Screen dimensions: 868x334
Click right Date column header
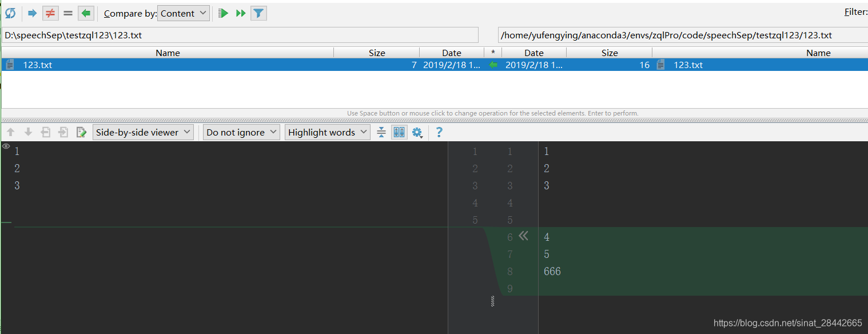click(534, 53)
